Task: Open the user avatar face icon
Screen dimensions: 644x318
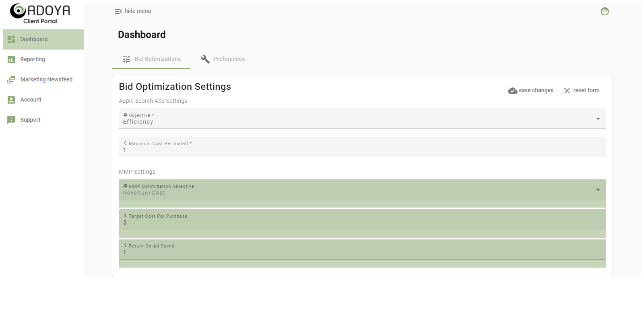Action: (605, 11)
